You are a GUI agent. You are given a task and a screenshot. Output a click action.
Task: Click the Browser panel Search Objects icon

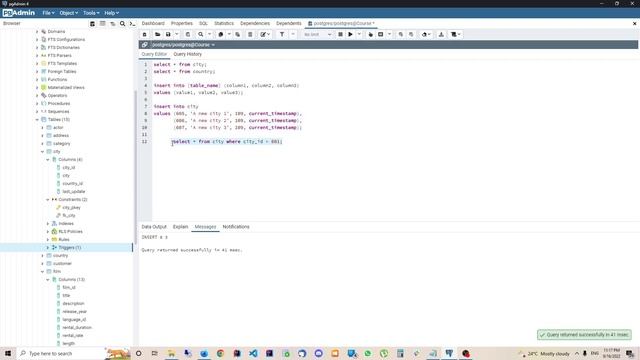pyautogui.click(x=122, y=24)
